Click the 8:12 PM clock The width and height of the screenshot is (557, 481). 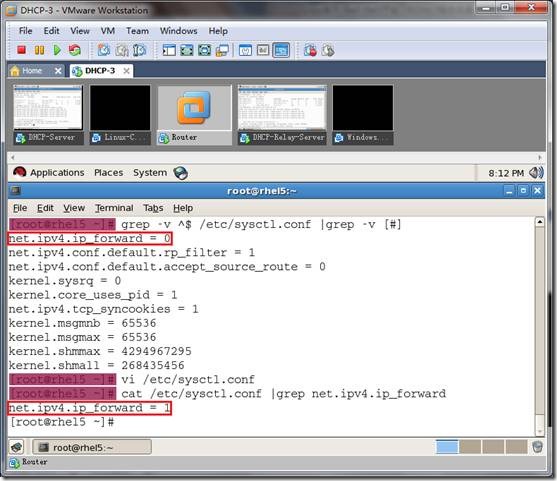(506, 173)
